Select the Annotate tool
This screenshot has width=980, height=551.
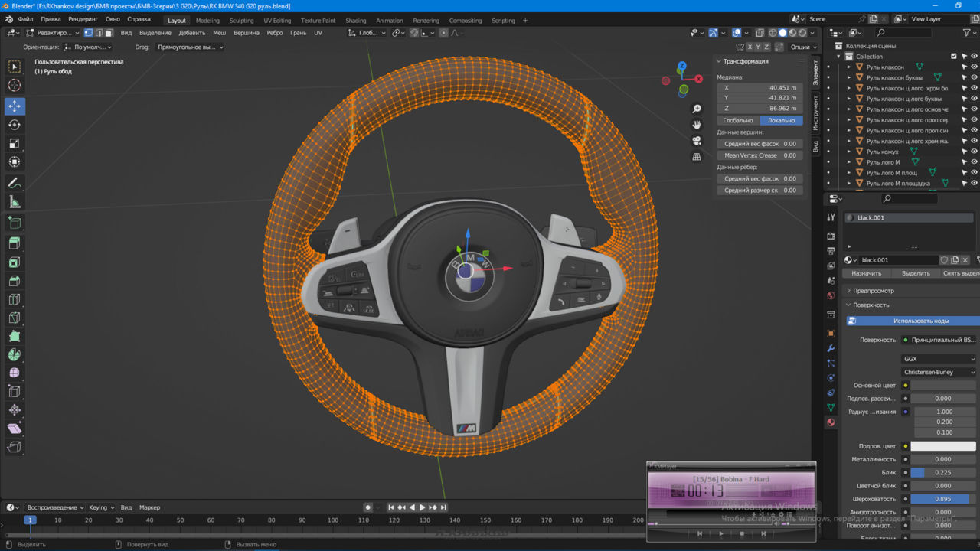point(15,183)
